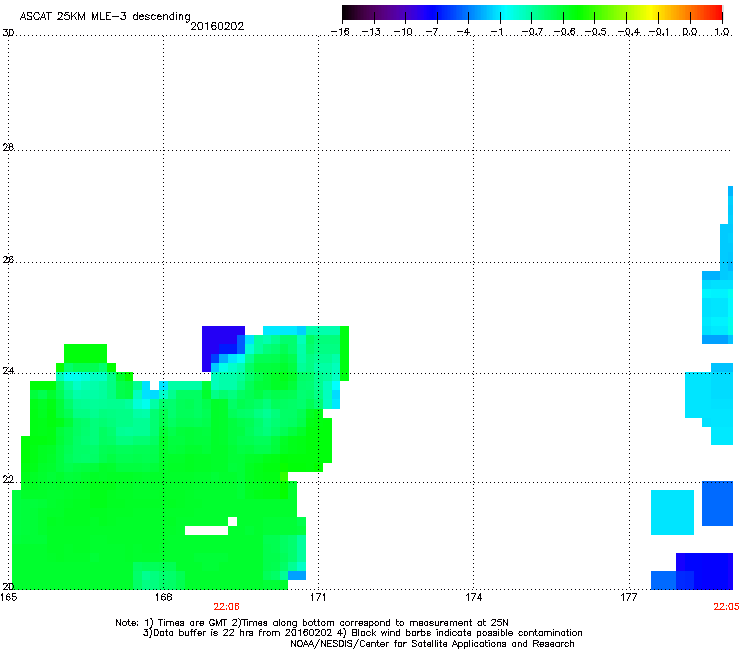Screen dimensions: 740x650
Task: Click the colorbar label 0.0
Action: pos(690,32)
